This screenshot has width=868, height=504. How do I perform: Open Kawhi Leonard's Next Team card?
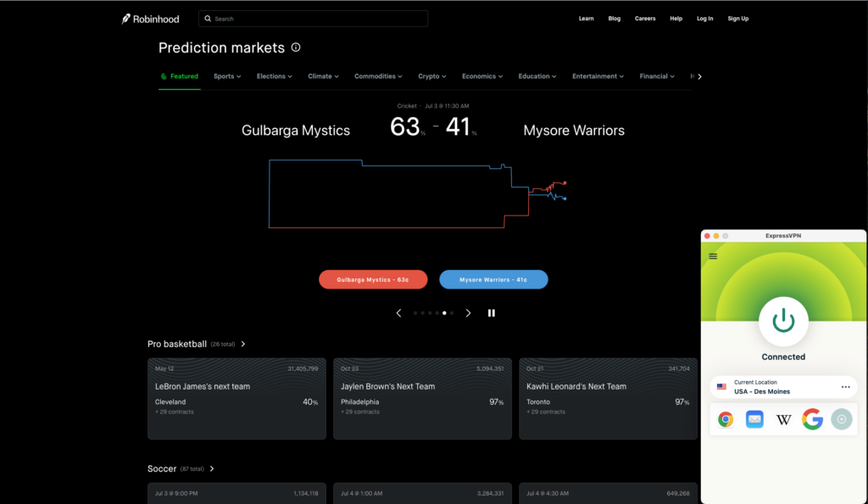pos(609,399)
